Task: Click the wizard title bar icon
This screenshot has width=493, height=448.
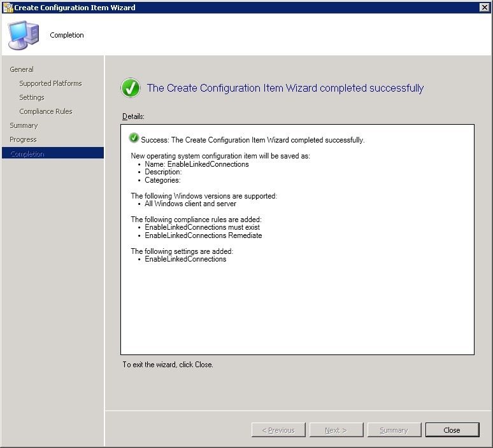Action: [8, 7]
